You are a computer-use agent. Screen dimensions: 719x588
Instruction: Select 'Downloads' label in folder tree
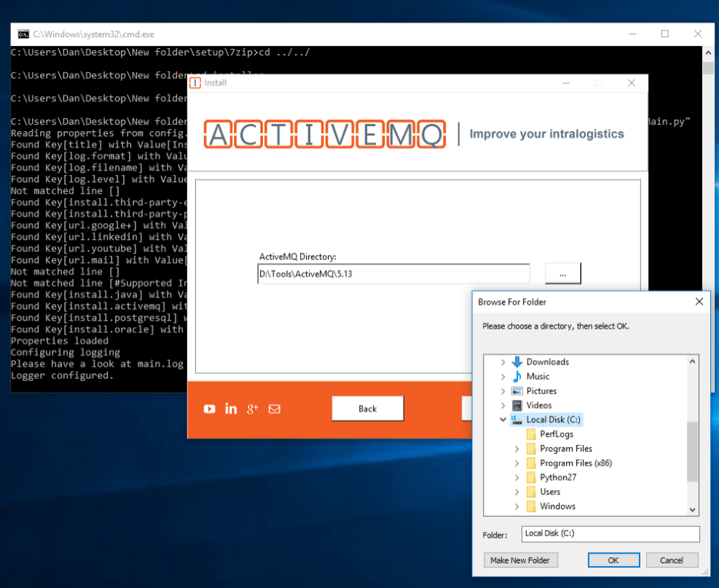click(548, 362)
